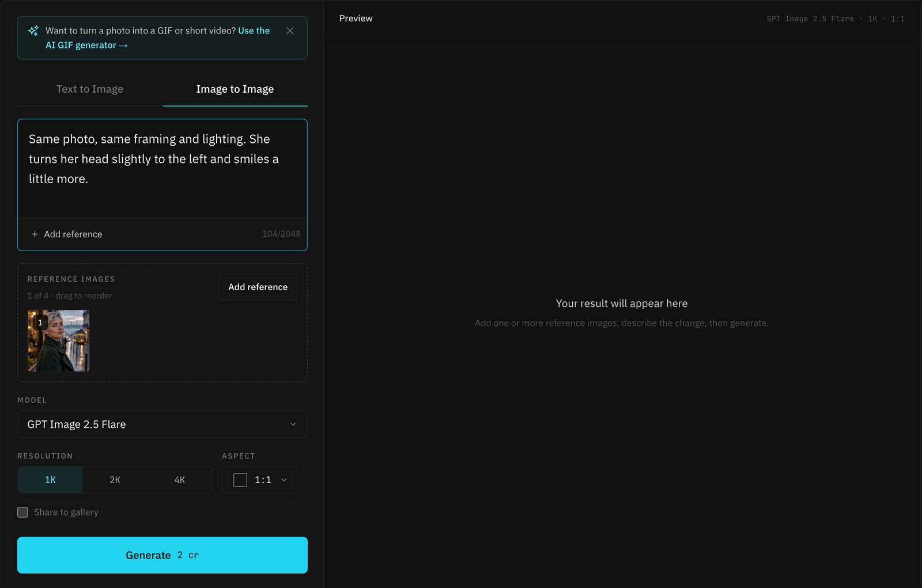Click the Preview panel heading
This screenshot has width=922, height=588.
tap(356, 18)
